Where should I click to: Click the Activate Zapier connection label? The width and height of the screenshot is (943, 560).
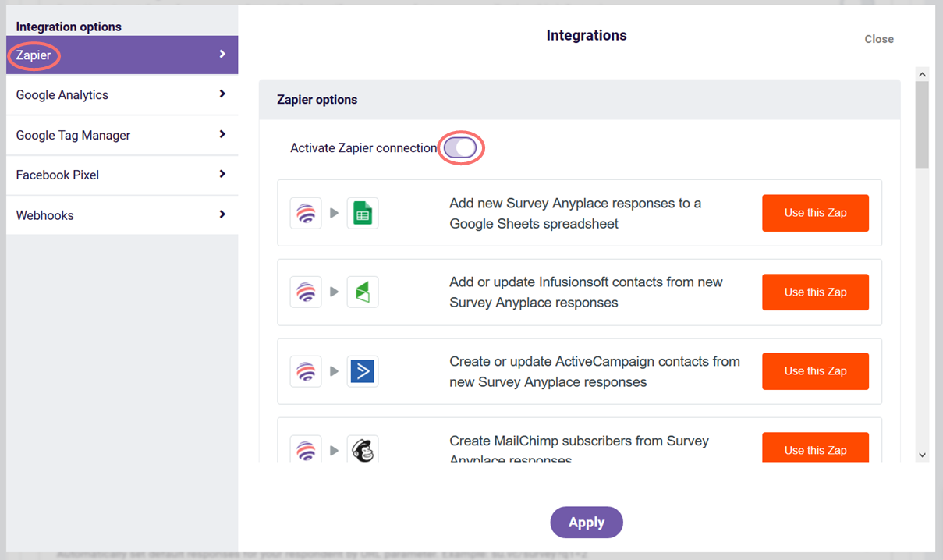click(363, 148)
